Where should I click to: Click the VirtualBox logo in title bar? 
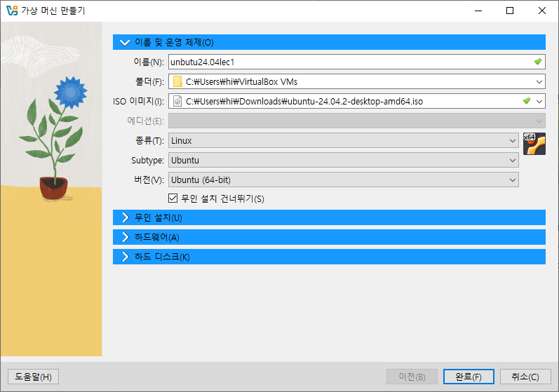tap(12, 11)
